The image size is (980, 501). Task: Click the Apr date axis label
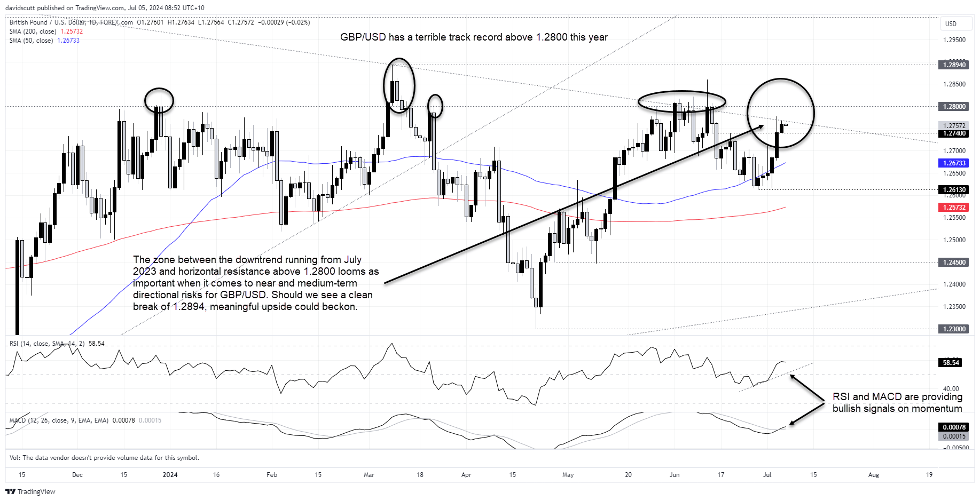pos(466,475)
